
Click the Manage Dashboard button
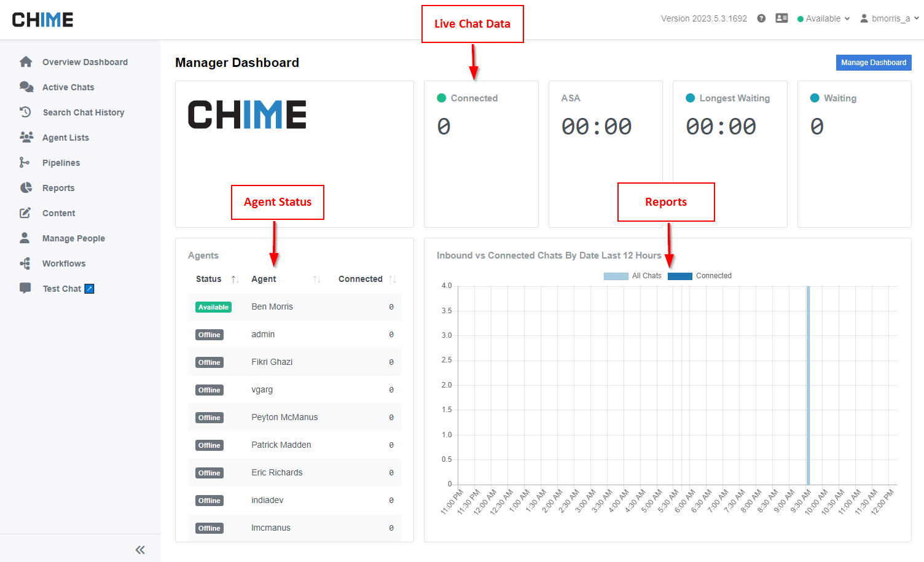[x=873, y=63]
